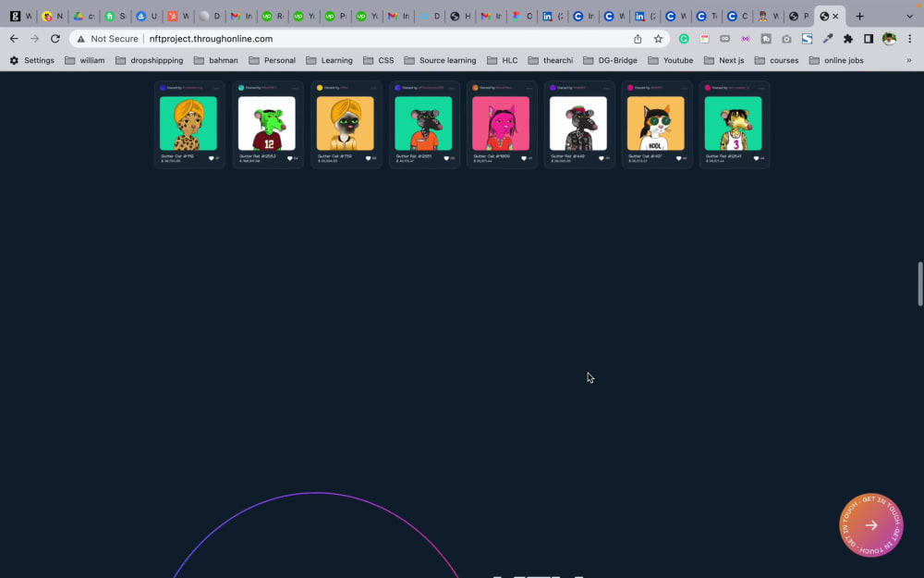924x578 pixels.
Task: Open the online jobs bookmarks folder
Action: 836,60
